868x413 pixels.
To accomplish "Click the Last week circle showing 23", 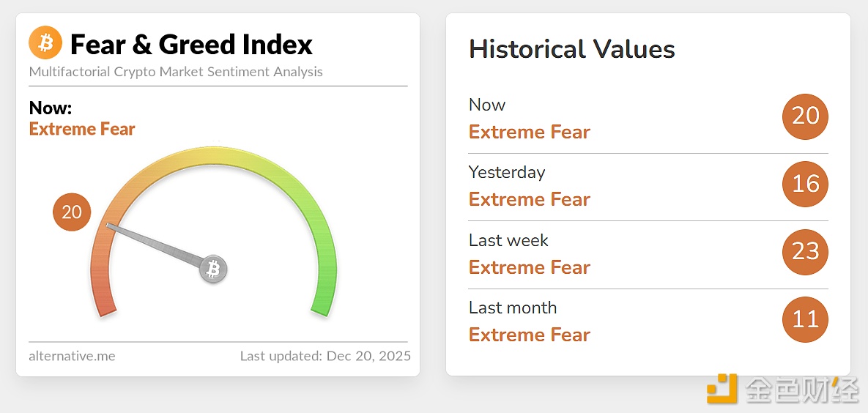I will click(x=805, y=251).
